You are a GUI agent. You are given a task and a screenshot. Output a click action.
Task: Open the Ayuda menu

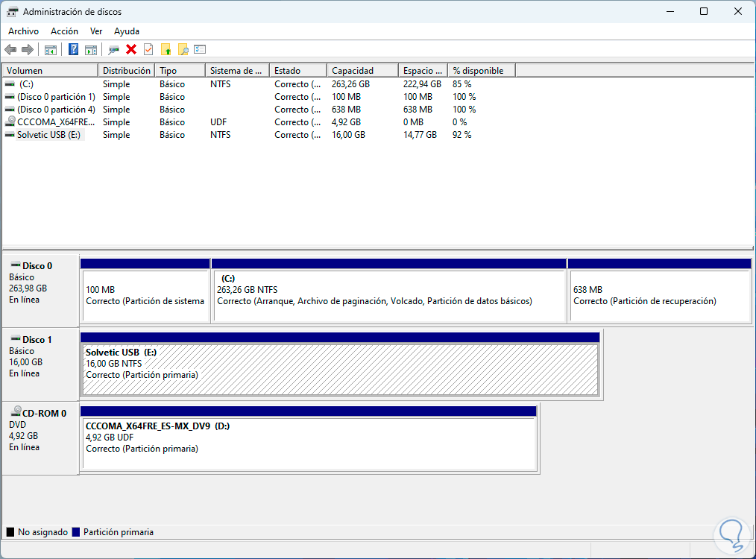point(126,31)
